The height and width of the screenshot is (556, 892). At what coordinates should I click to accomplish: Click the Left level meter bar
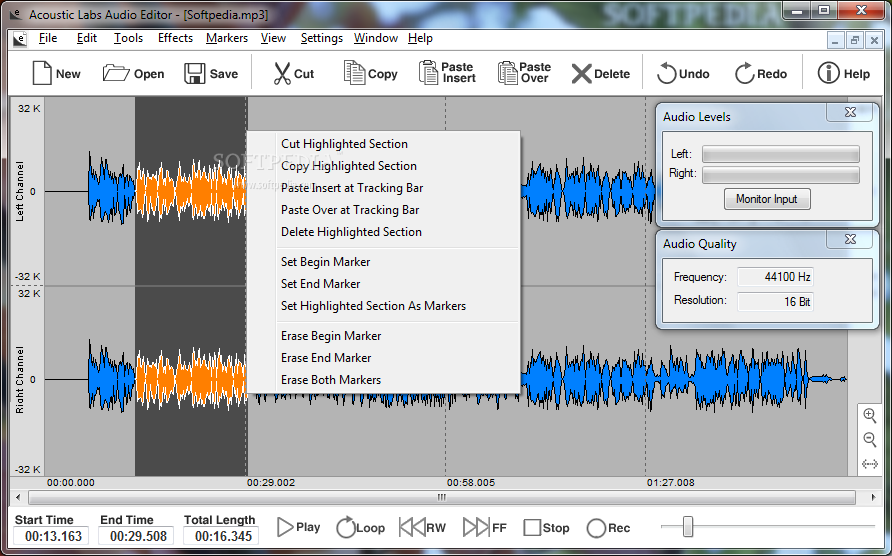click(780, 154)
